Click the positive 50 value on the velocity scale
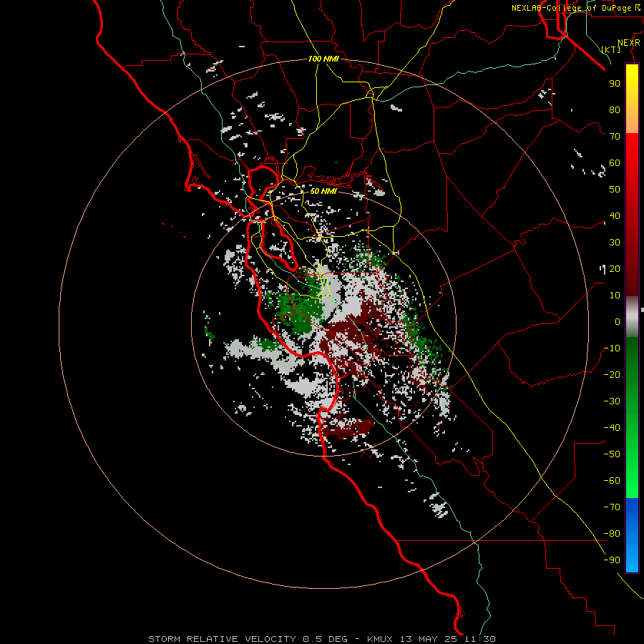Image resolution: width=644 pixels, height=644 pixels. [x=615, y=190]
